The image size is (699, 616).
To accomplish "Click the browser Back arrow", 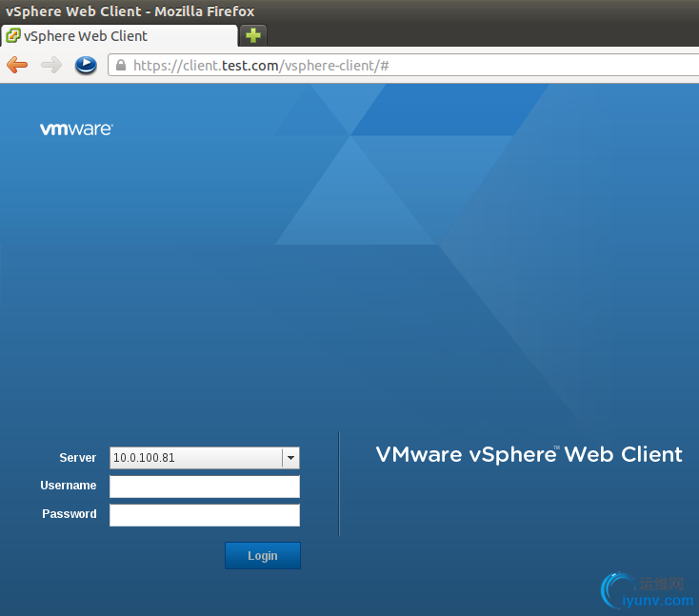I will (17, 65).
